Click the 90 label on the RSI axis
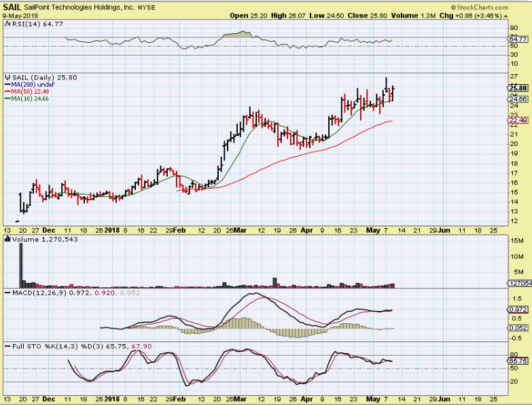The width and height of the screenshot is (532, 406). 514,28
